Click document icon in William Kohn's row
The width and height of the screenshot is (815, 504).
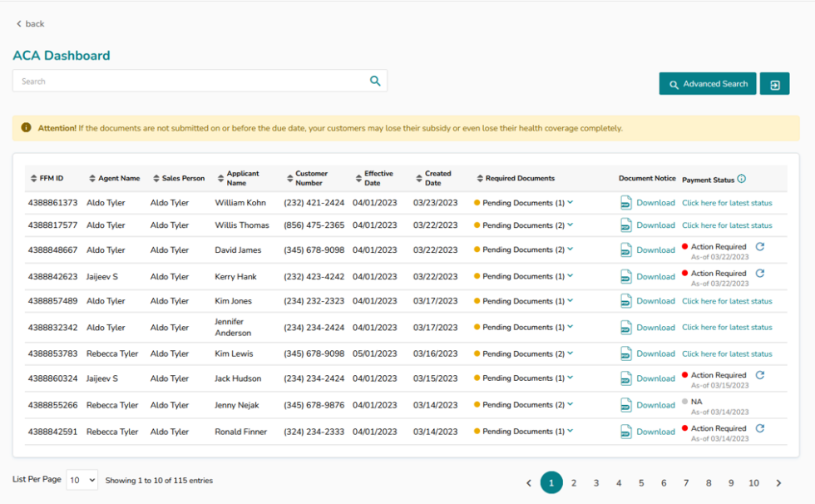[x=626, y=202]
